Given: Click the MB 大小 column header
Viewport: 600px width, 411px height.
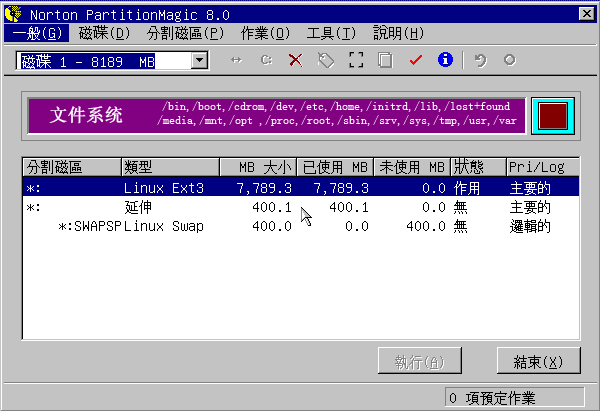Looking at the screenshot, I should pos(258,167).
